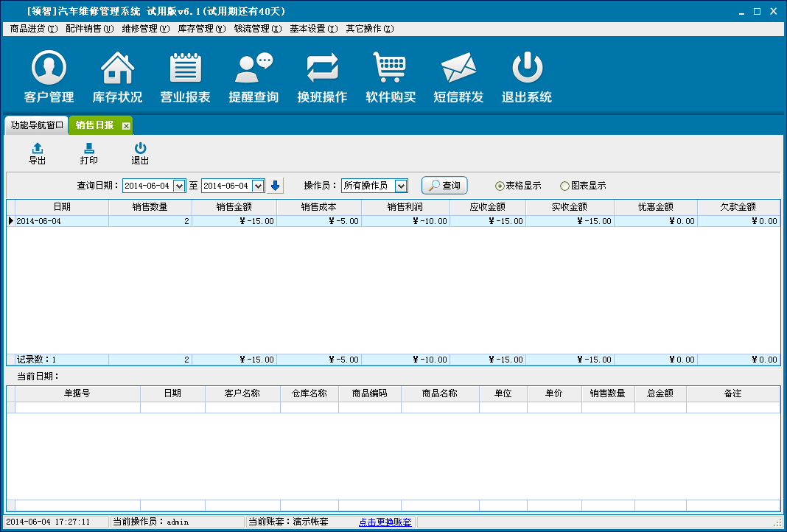
Task: Expand the end date dropdown
Action: click(258, 186)
